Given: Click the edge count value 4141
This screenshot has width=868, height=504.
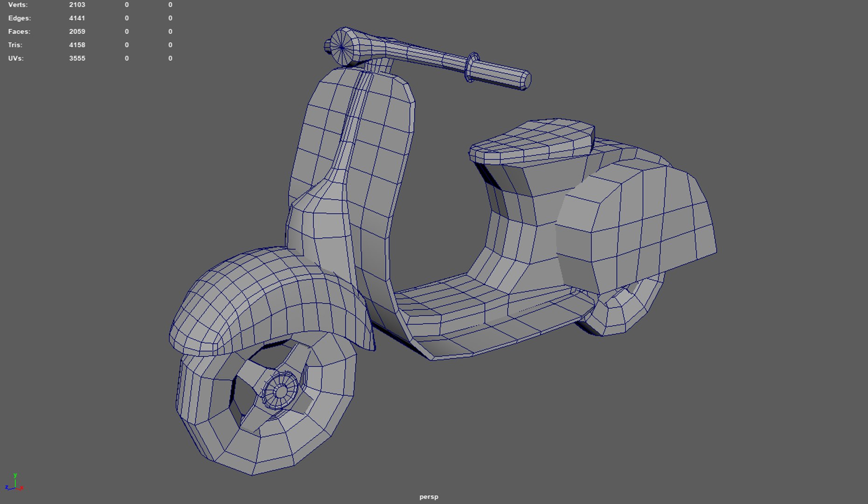Looking at the screenshot, I should tap(77, 18).
